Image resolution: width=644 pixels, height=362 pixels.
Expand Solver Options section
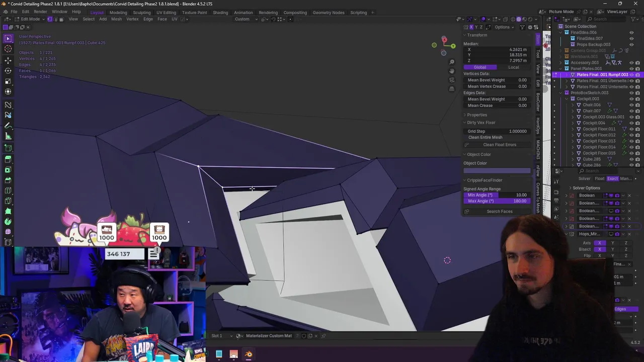tap(585, 188)
